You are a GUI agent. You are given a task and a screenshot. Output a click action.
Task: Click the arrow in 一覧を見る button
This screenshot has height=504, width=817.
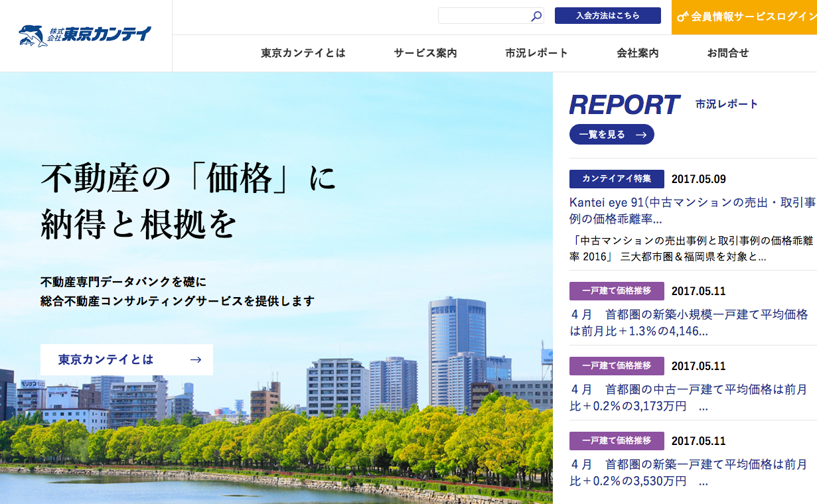click(640, 135)
